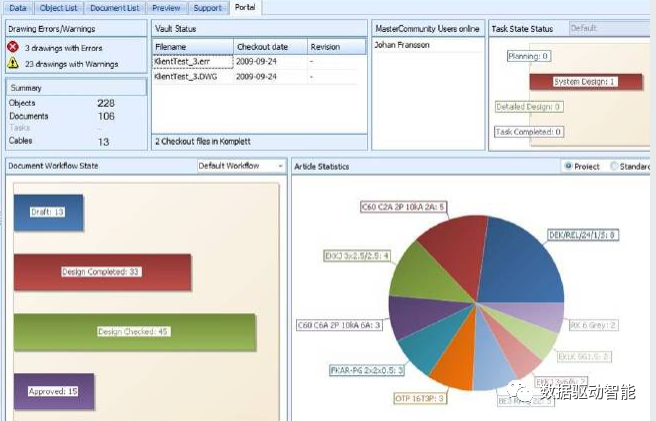Viewport: 656px width, 421px height.
Task: Open the 23 drawings with Warnings link
Action: tap(72, 64)
